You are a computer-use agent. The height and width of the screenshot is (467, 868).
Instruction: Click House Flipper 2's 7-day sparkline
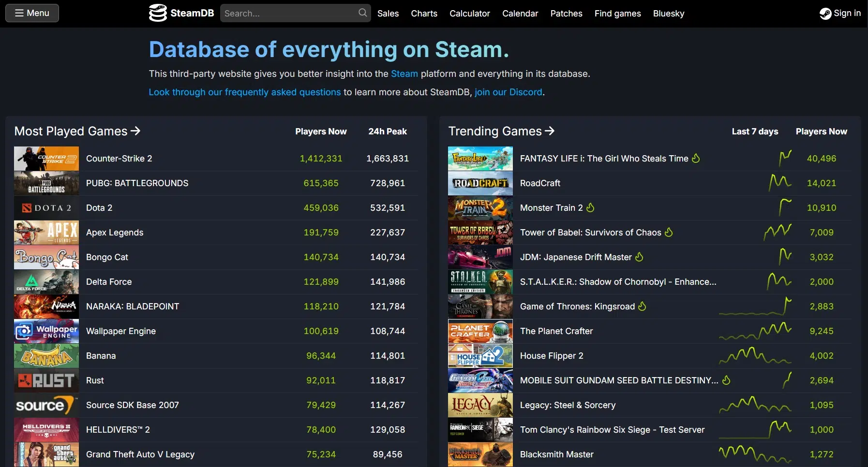pyautogui.click(x=755, y=356)
